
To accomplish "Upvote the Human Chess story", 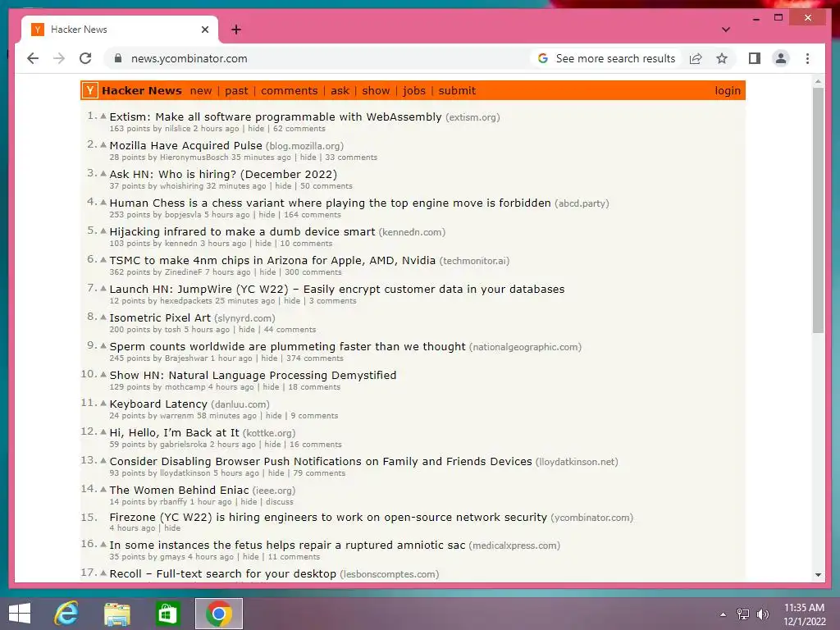I will (x=103, y=202).
